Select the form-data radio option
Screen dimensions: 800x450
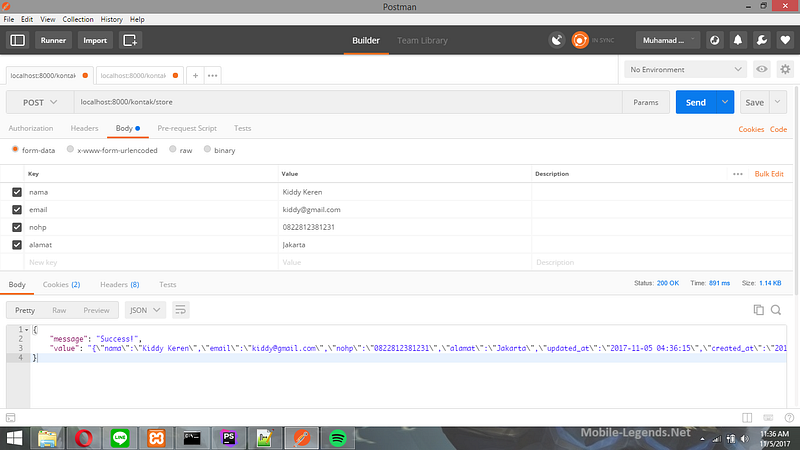point(15,149)
